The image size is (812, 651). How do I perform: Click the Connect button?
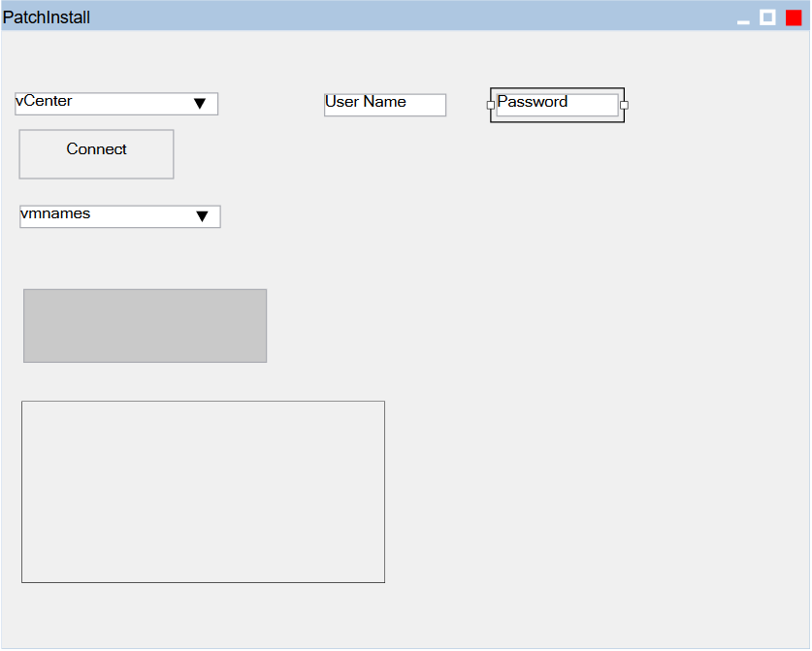(96, 154)
